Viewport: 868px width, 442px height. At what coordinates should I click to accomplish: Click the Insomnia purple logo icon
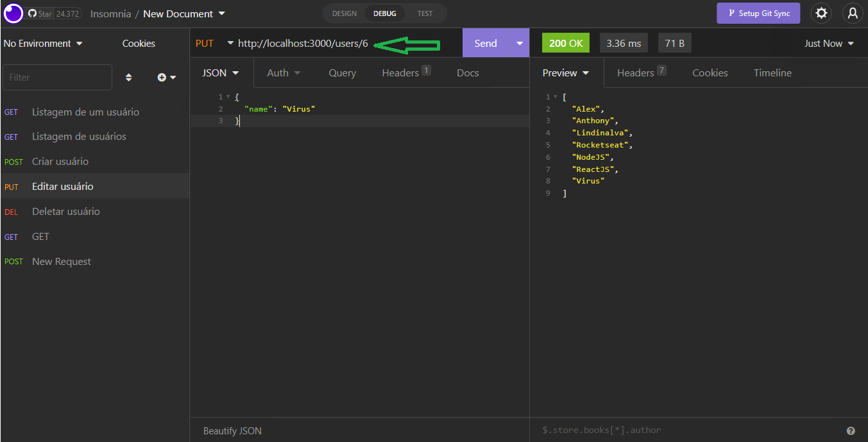click(13, 13)
